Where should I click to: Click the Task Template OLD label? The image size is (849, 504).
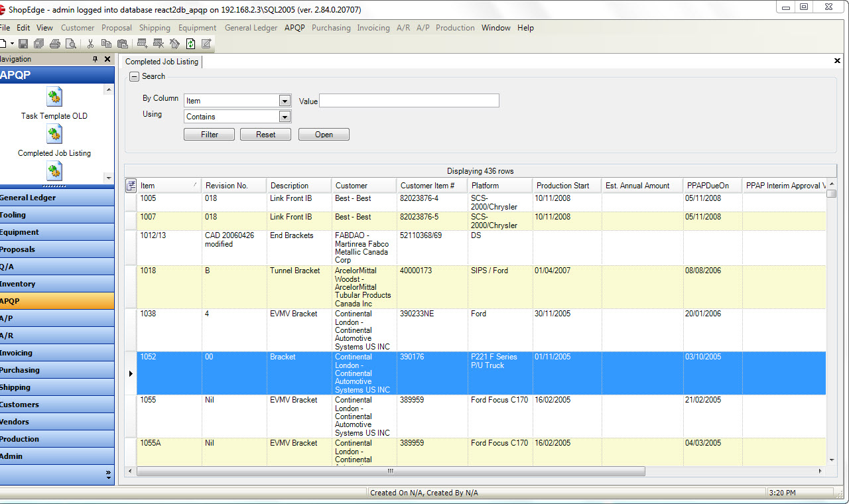coord(54,116)
